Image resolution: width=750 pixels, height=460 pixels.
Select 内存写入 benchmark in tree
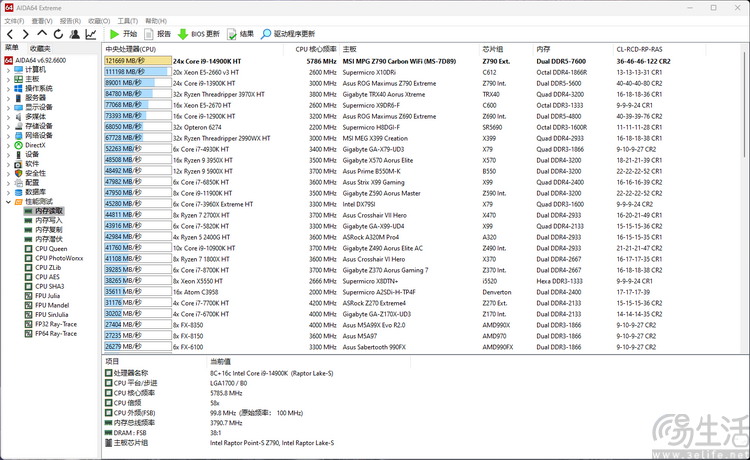click(x=48, y=220)
